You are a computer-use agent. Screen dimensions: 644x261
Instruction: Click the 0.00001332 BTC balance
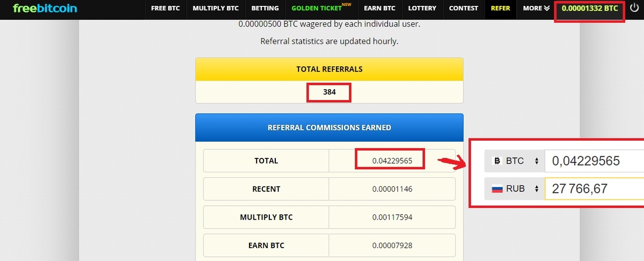590,9
